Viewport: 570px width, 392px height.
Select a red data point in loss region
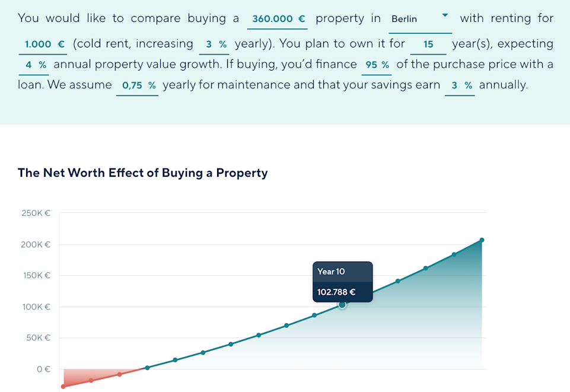pyautogui.click(x=92, y=380)
